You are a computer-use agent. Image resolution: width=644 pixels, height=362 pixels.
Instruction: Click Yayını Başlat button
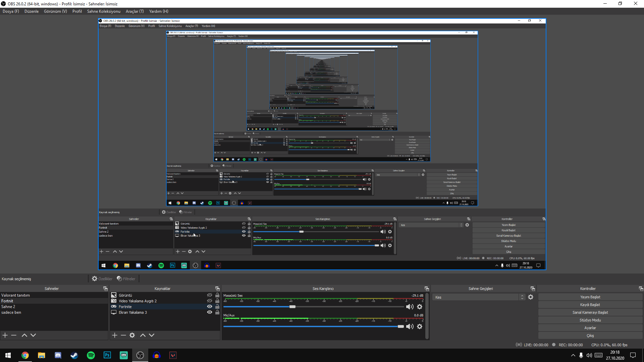point(590,297)
